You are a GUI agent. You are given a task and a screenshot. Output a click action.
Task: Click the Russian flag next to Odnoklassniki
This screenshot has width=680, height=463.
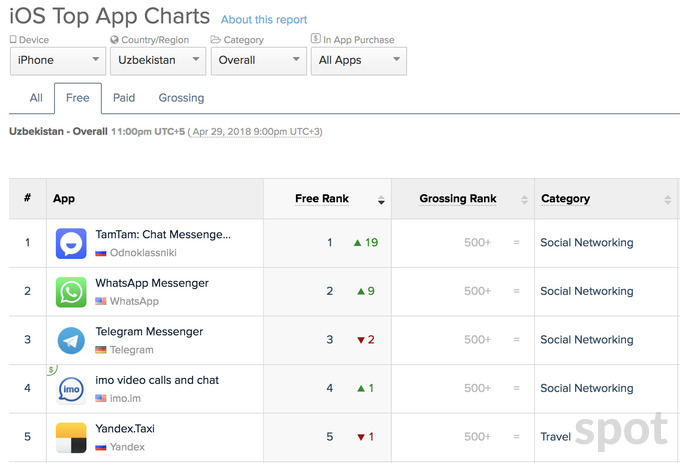[101, 253]
